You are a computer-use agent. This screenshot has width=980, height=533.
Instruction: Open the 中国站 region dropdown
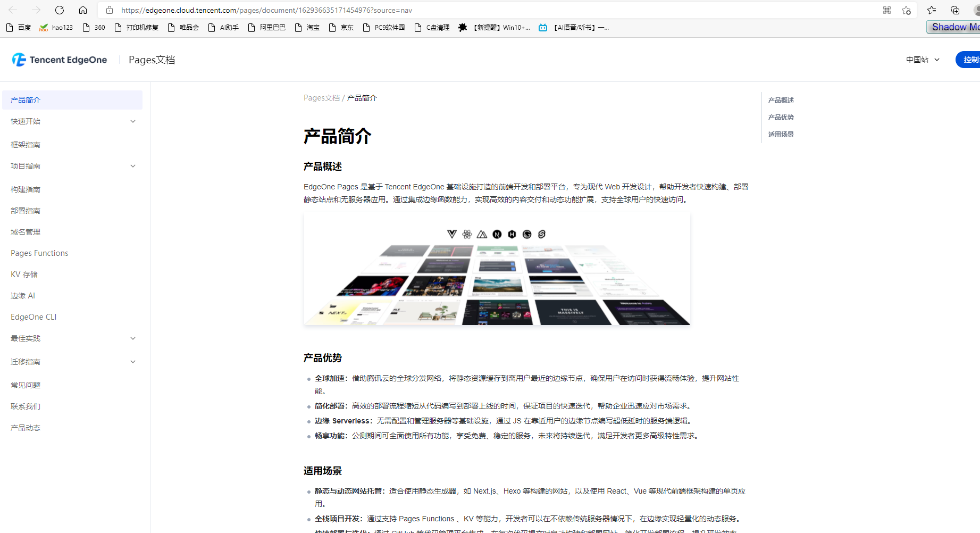(x=923, y=60)
